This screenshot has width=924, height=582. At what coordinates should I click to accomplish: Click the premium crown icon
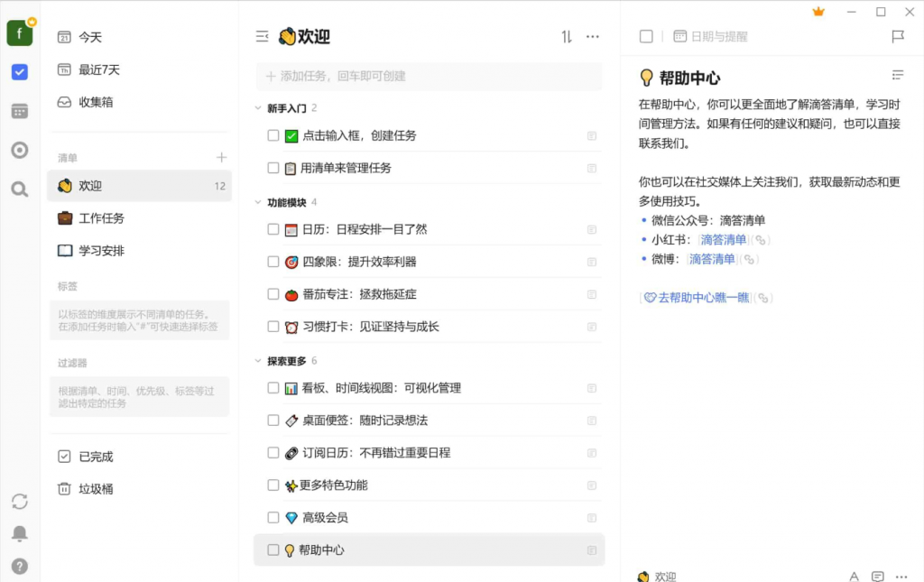click(x=818, y=12)
